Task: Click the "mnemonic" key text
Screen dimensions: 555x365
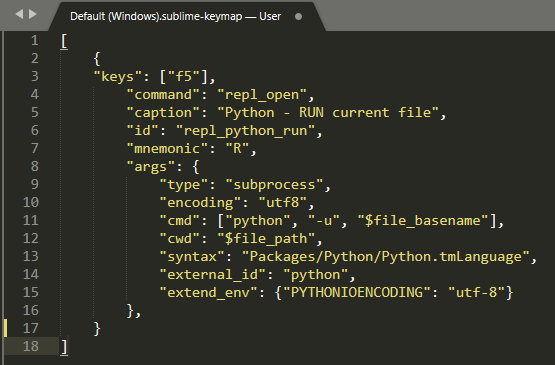Action: 168,148
